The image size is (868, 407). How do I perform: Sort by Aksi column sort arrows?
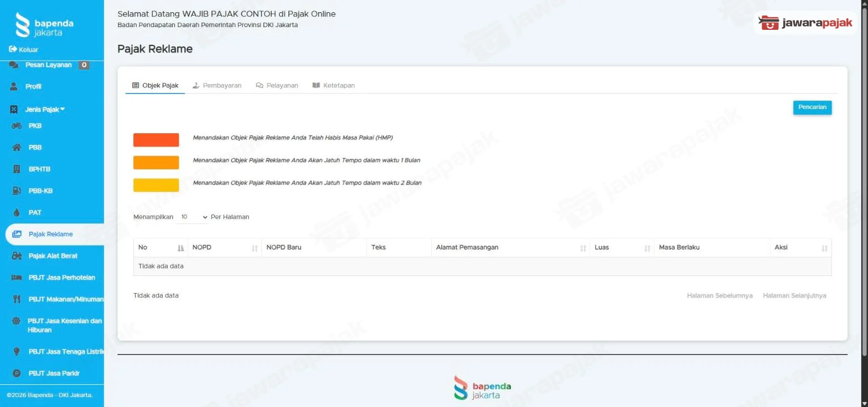[x=824, y=248]
